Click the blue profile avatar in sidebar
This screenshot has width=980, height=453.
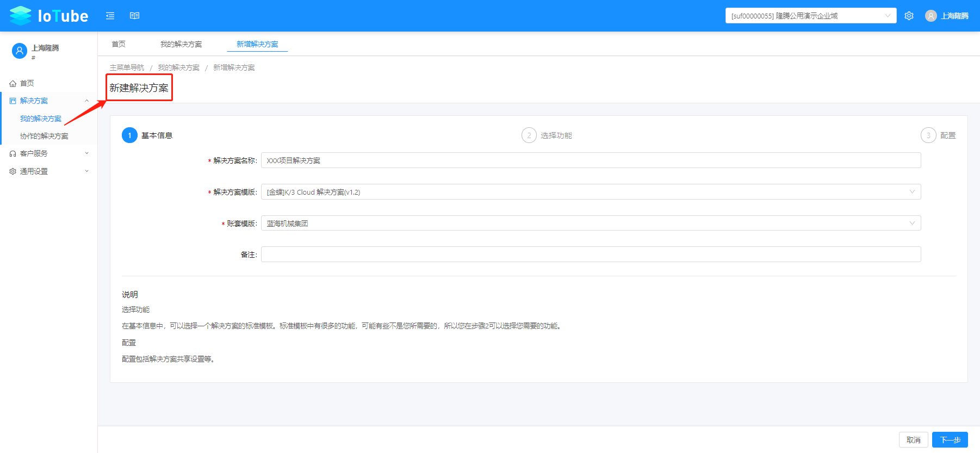[x=20, y=51]
